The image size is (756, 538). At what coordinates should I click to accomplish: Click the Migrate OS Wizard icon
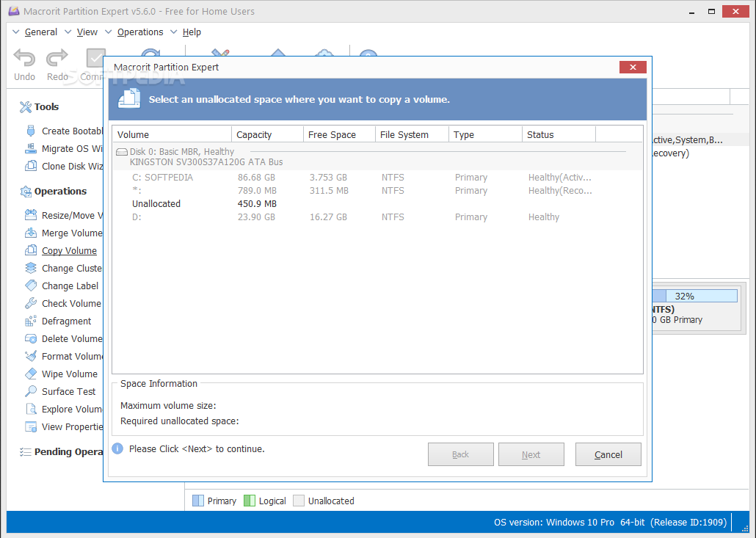[x=31, y=148]
